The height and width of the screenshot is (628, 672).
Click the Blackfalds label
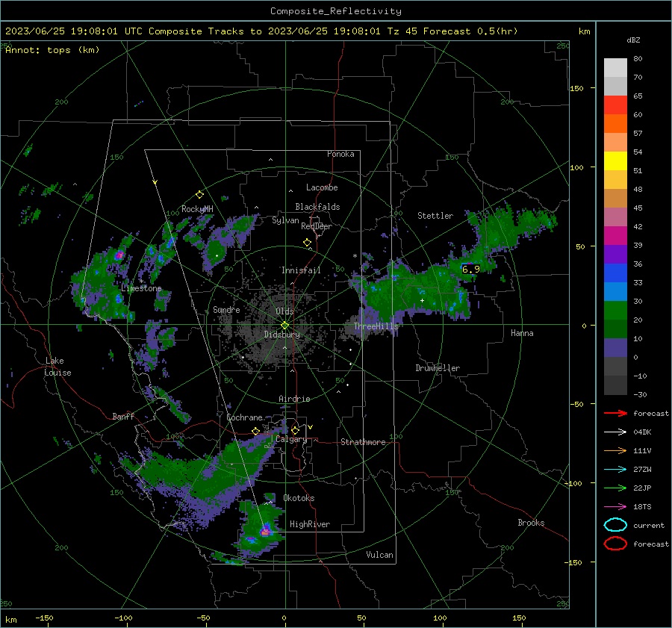coord(317,207)
